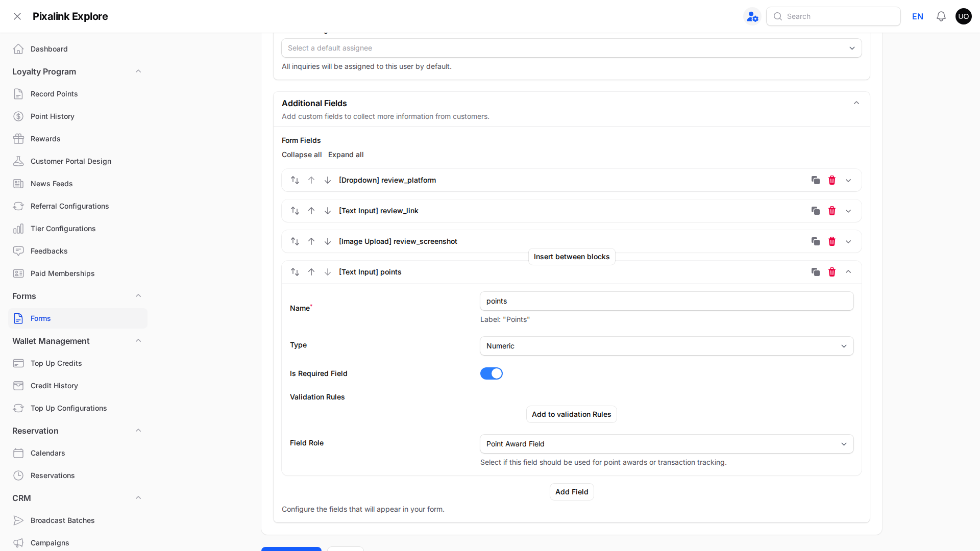Toggle the Is Required Field switch
The height and width of the screenshot is (551, 980).
point(492,373)
